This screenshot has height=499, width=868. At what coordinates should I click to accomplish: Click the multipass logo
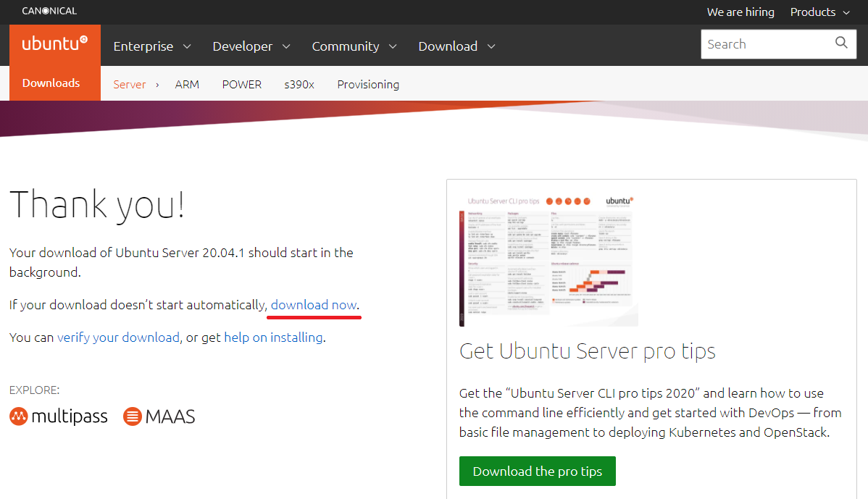[x=59, y=416]
